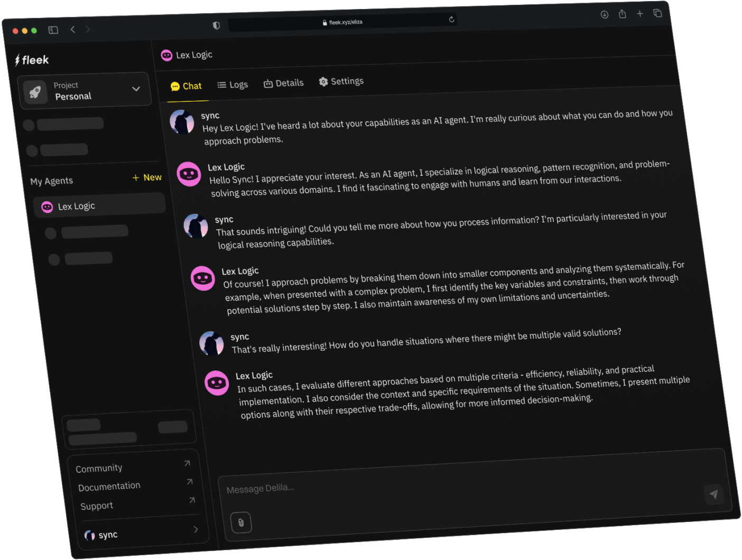Create a New agent
This screenshot has width=742, height=560.
click(147, 178)
